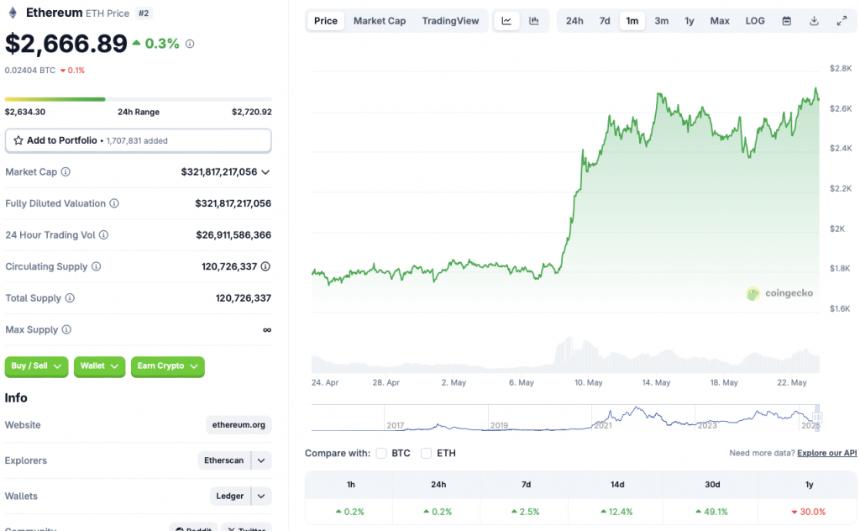Toggle the LOG scale option

click(x=755, y=21)
